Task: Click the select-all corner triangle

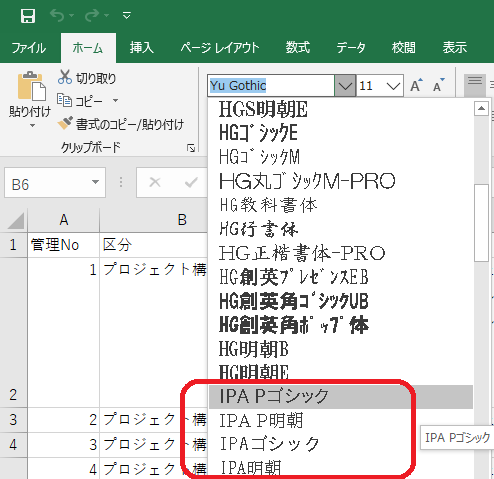Action: (15, 221)
